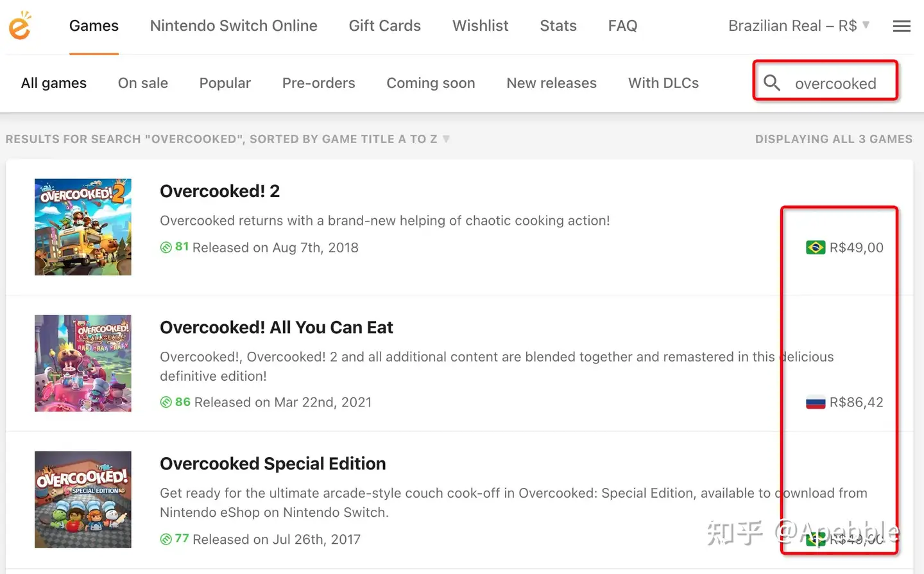This screenshot has height=574, width=924.
Task: Open the Gift Cards page
Action: tap(385, 26)
